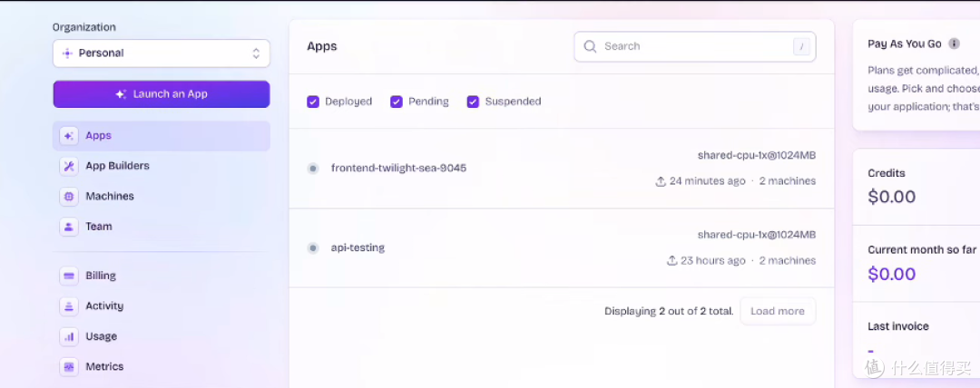Uncheck the Suspended filter checkbox
The width and height of the screenshot is (980, 388).
[x=473, y=102]
